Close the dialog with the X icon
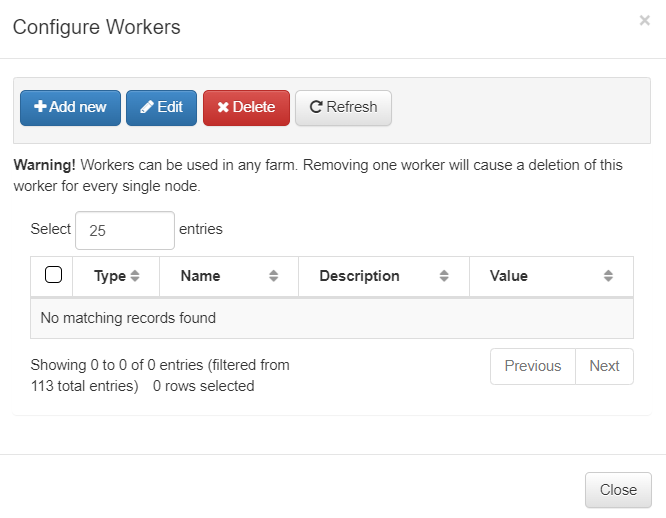666x518 pixels. [644, 20]
